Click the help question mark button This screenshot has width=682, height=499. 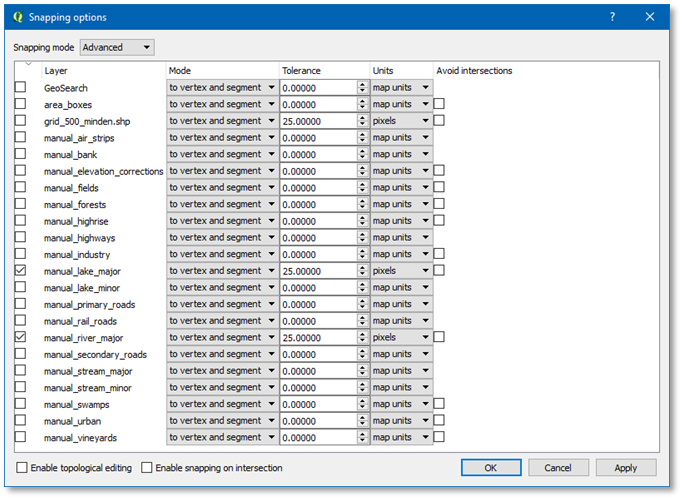coord(612,17)
